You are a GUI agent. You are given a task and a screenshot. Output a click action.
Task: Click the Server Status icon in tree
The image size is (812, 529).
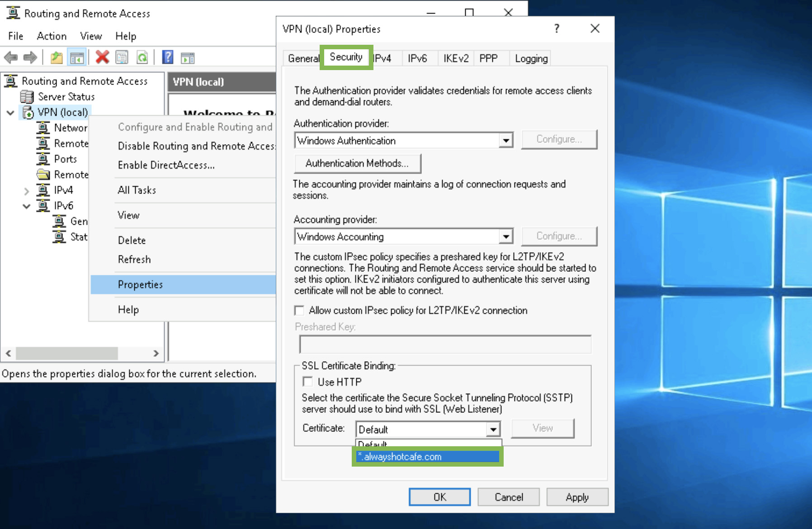click(x=27, y=96)
